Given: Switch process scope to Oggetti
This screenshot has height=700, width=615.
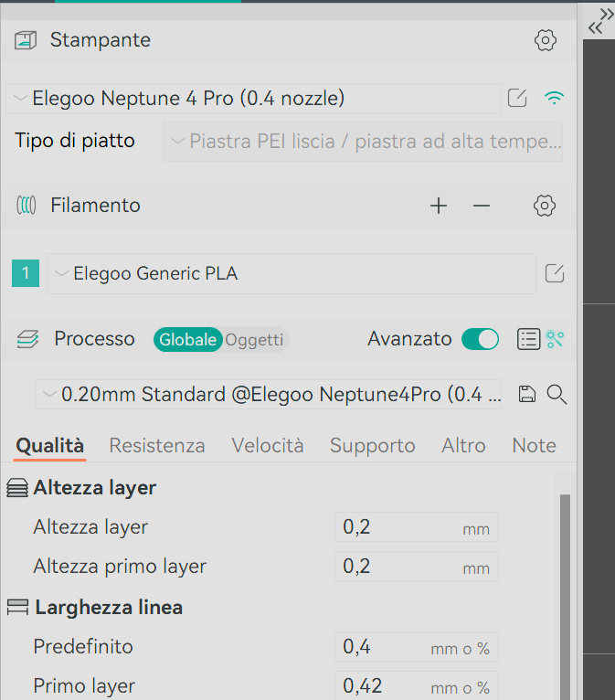Looking at the screenshot, I should point(255,340).
